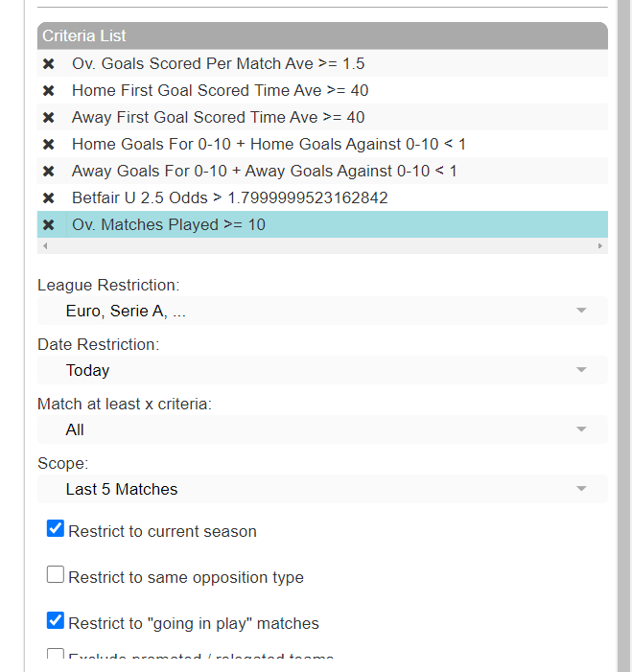Delete Home First Goal Scored Time criterion
632x672 pixels.
pos(49,91)
